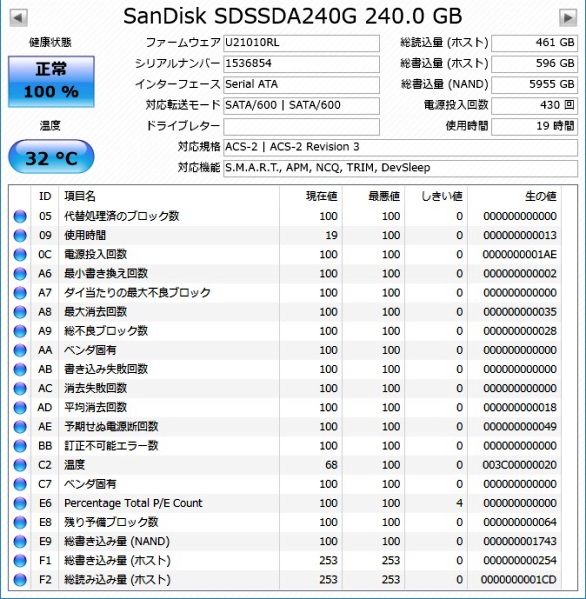Click the ファームウェア field showing U21010RL

click(x=301, y=43)
